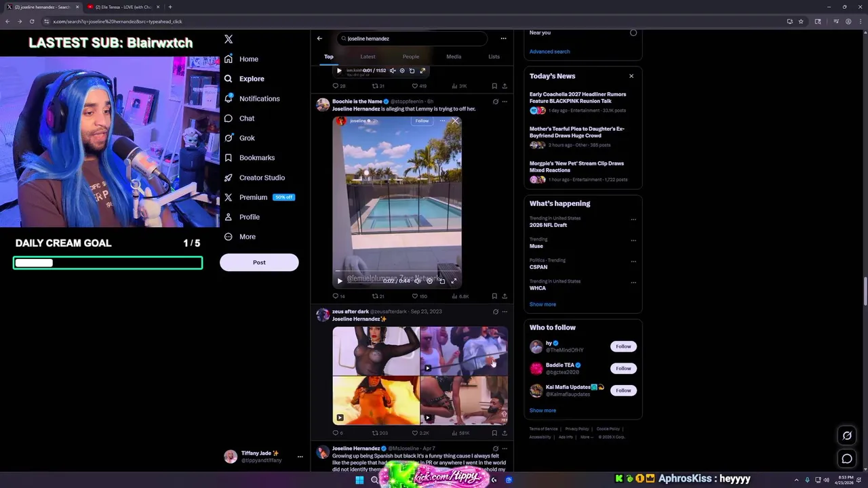This screenshot has height=488, width=868.
Task: Open more options on Joseline Hernandez's post
Action: [x=504, y=449]
